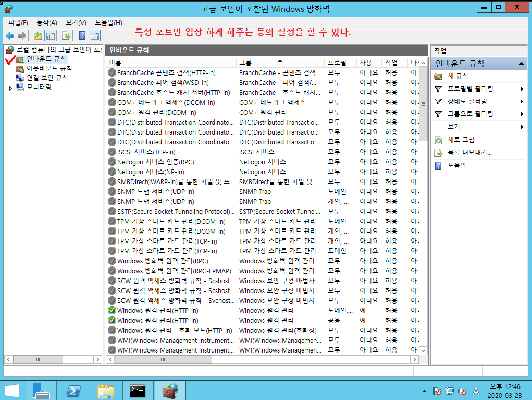Toggle the console tree pane icon
This screenshot has width=532, height=400.
pos(51,35)
